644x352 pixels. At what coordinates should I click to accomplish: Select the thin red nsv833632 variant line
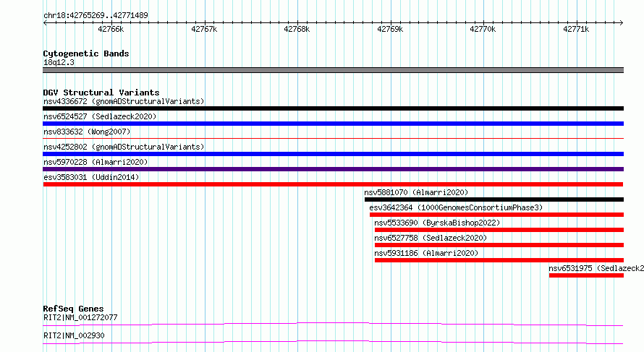[x=333, y=139]
